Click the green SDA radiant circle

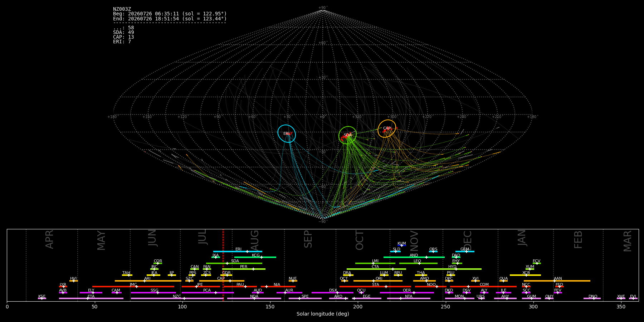click(348, 135)
